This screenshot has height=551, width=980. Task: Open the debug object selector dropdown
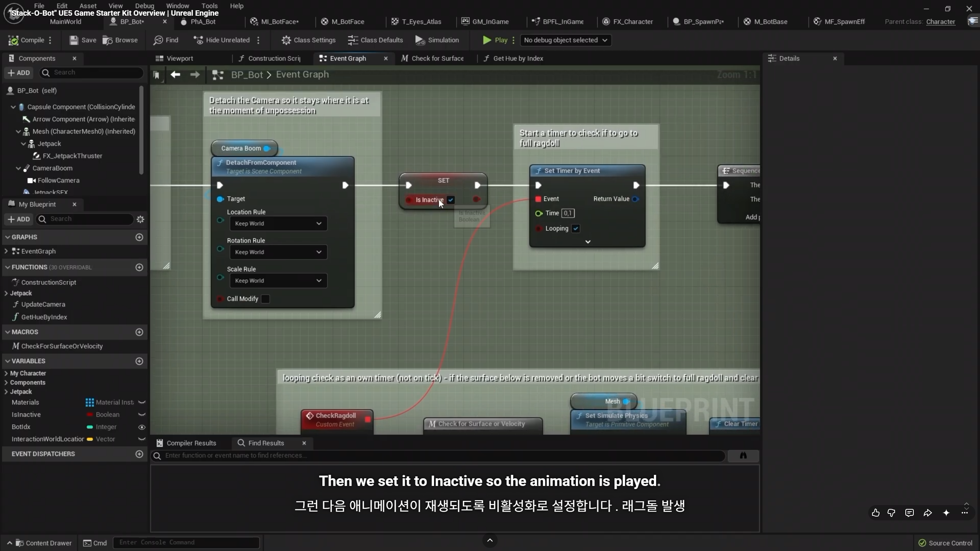point(565,40)
